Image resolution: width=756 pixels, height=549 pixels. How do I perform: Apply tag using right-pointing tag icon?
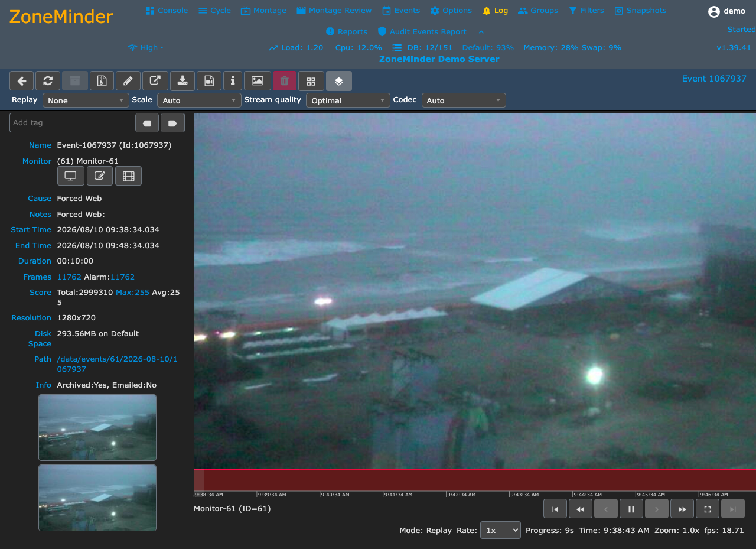172,123
